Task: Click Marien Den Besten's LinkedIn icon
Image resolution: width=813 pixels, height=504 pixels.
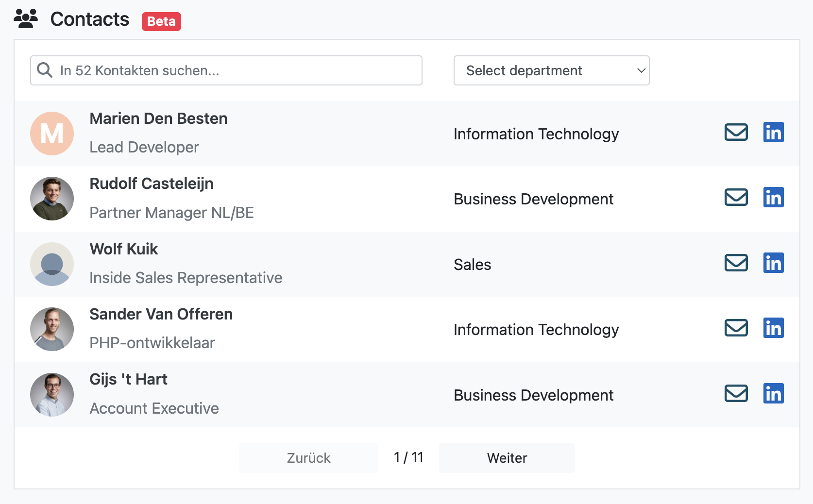Action: tap(774, 132)
